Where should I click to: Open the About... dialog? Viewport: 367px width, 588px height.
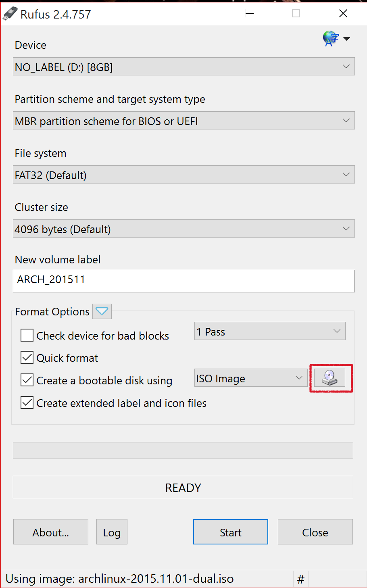[51, 532]
